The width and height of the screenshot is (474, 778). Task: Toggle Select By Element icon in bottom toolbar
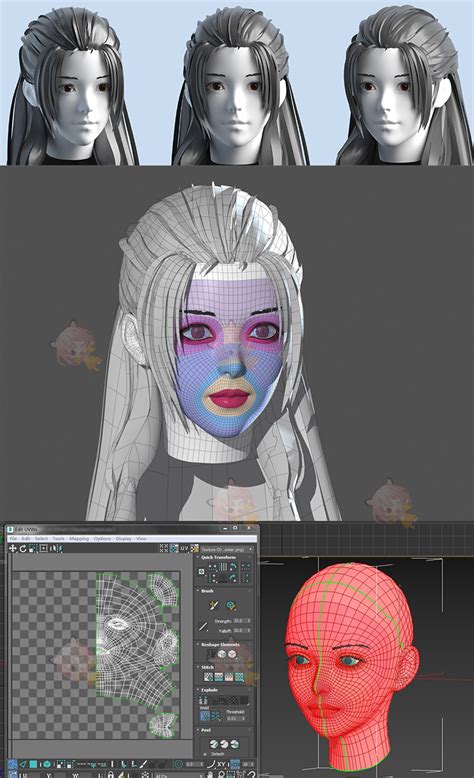coord(47,764)
